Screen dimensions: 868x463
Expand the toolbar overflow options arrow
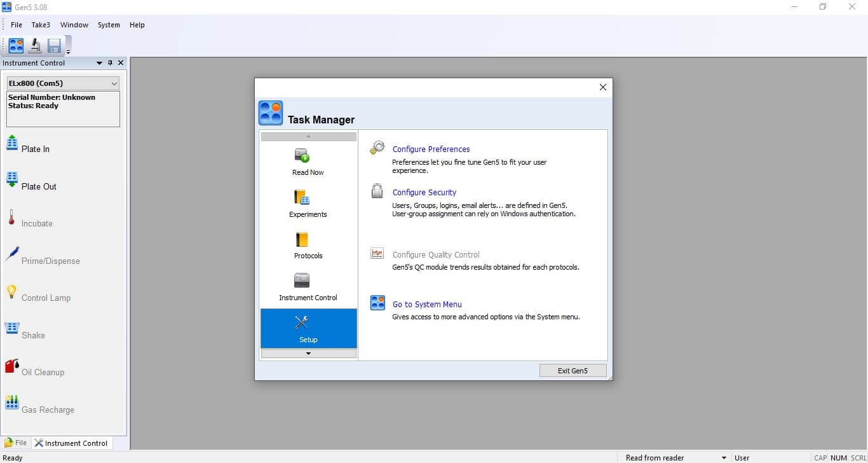point(68,52)
